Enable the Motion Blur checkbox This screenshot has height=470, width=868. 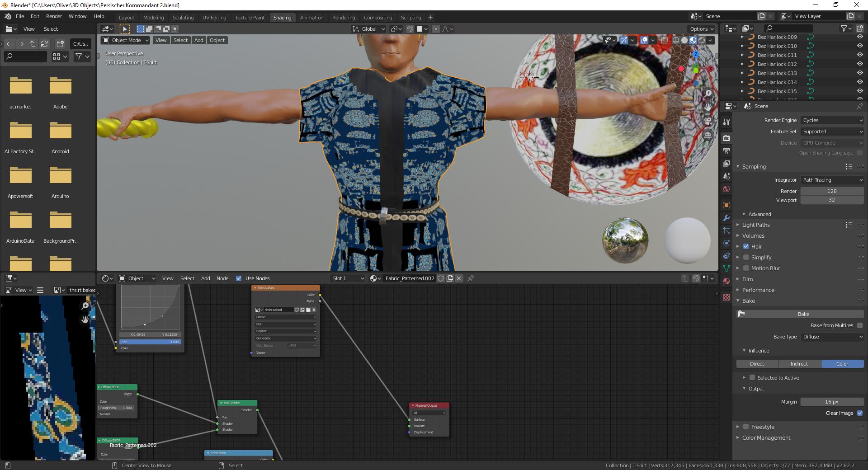pos(746,268)
